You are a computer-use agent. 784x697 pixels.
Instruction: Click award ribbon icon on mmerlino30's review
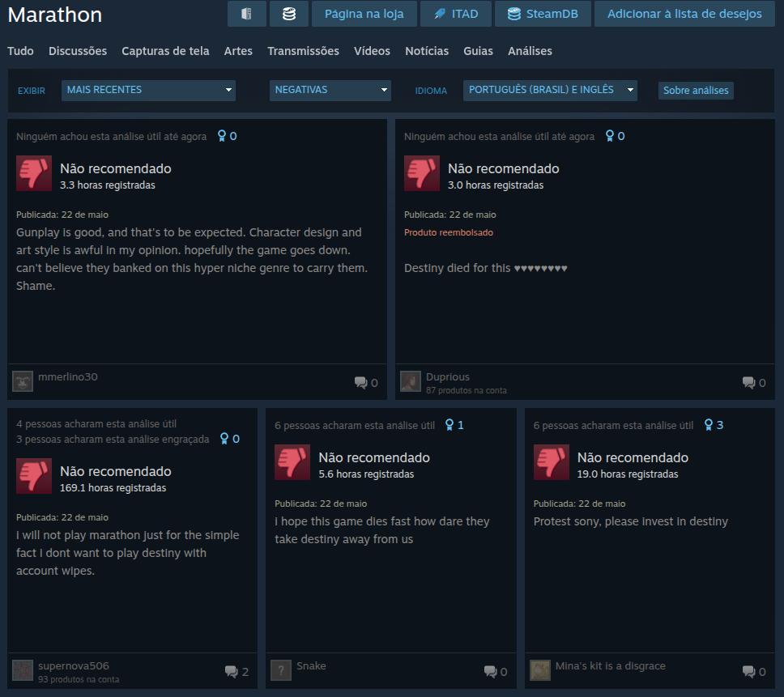(222, 136)
